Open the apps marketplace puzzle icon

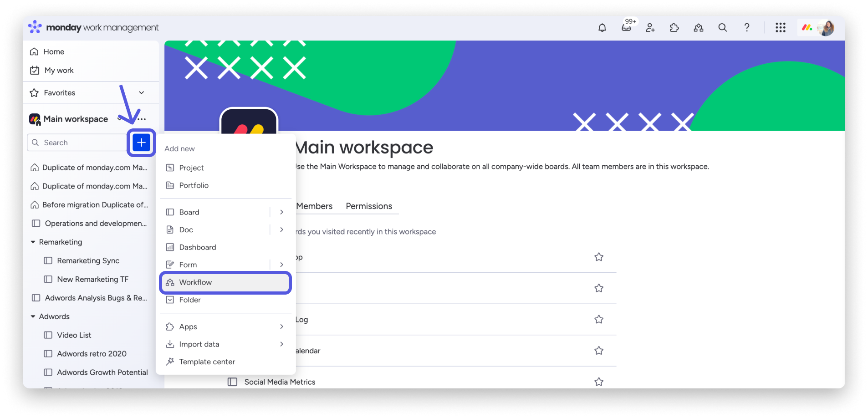(x=674, y=28)
